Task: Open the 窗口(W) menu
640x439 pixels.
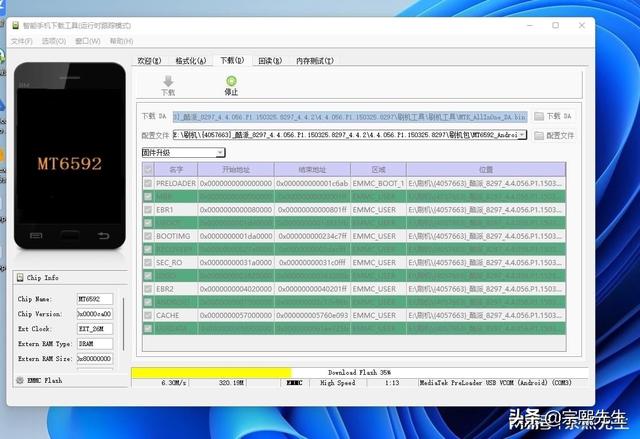Action: pyautogui.click(x=88, y=41)
